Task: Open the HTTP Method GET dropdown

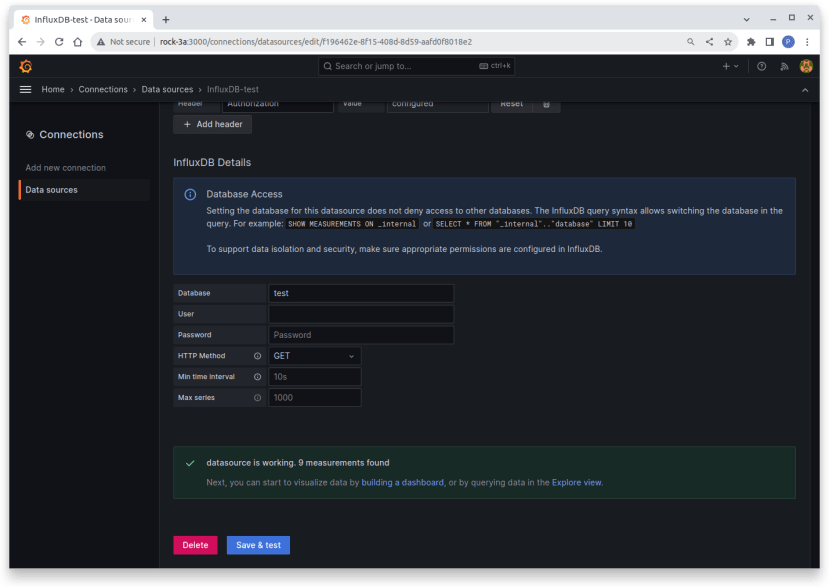Action: 315,356
